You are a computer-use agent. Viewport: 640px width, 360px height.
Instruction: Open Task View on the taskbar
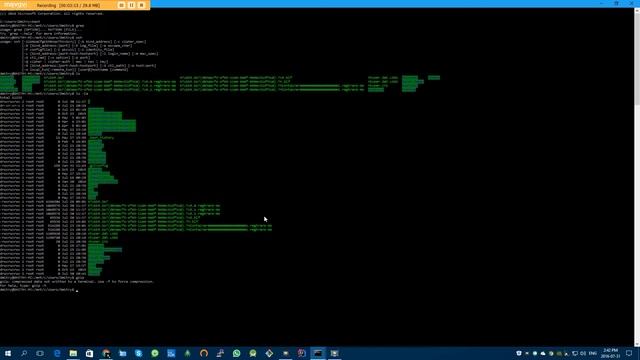point(40,353)
